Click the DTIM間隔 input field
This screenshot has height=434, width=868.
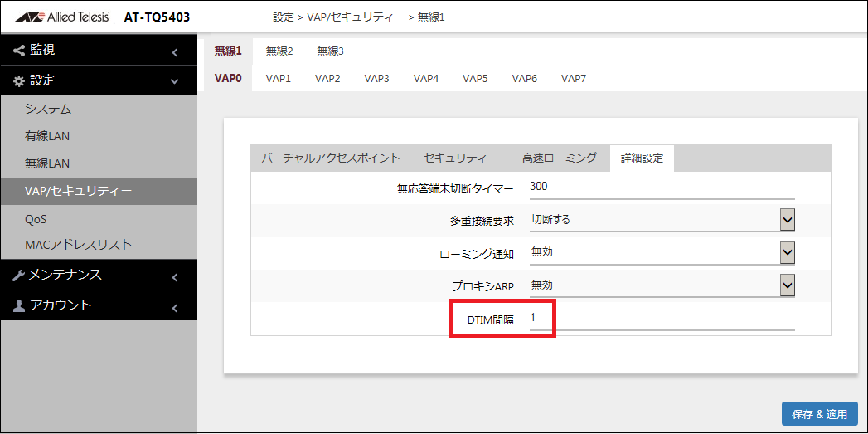pos(661,319)
